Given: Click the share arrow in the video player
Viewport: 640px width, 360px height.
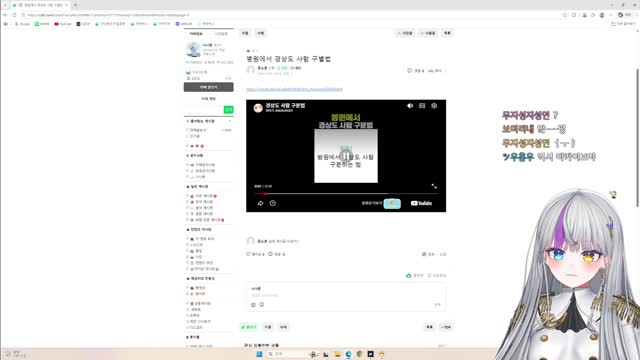Looking at the screenshot, I should pyautogui.click(x=260, y=203).
